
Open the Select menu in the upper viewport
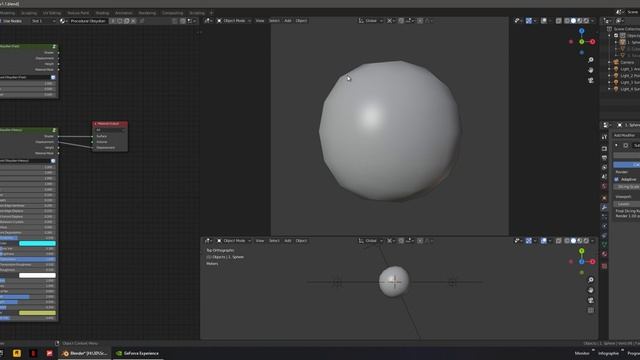(274, 21)
